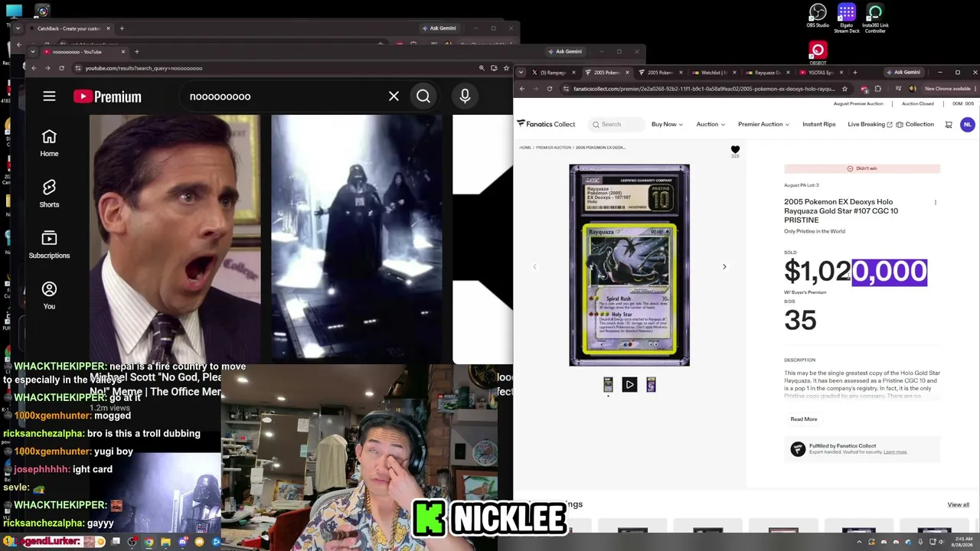The height and width of the screenshot is (551, 980).
Task: Open Live Breaking in the Fanatics nav
Action: point(870,124)
